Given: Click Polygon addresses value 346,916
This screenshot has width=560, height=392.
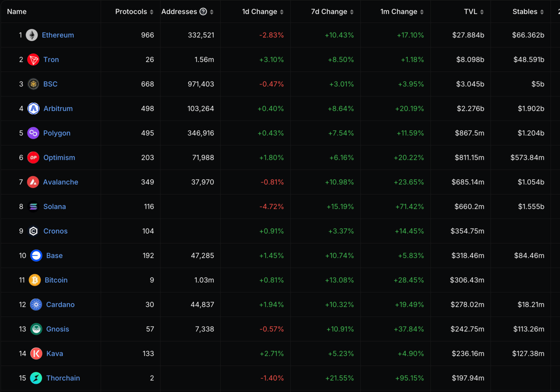Looking at the screenshot, I should (x=201, y=133).
